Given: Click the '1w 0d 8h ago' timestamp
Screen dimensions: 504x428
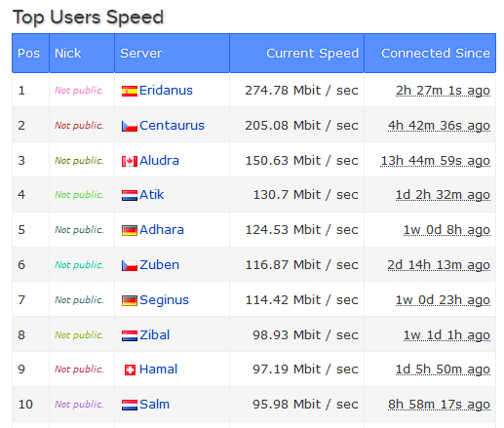Looking at the screenshot, I should [446, 230].
